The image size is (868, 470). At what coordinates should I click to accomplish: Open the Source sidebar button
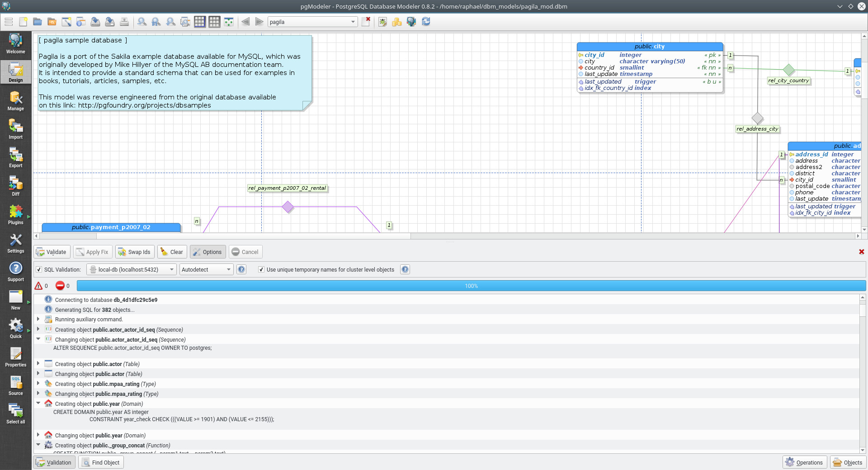pyautogui.click(x=16, y=385)
